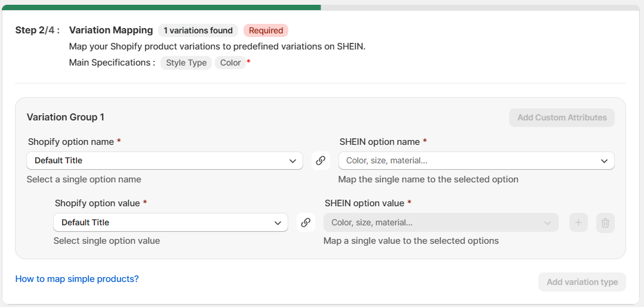Click the Variation Mapping step title
This screenshot has width=644, height=307.
tap(111, 30)
